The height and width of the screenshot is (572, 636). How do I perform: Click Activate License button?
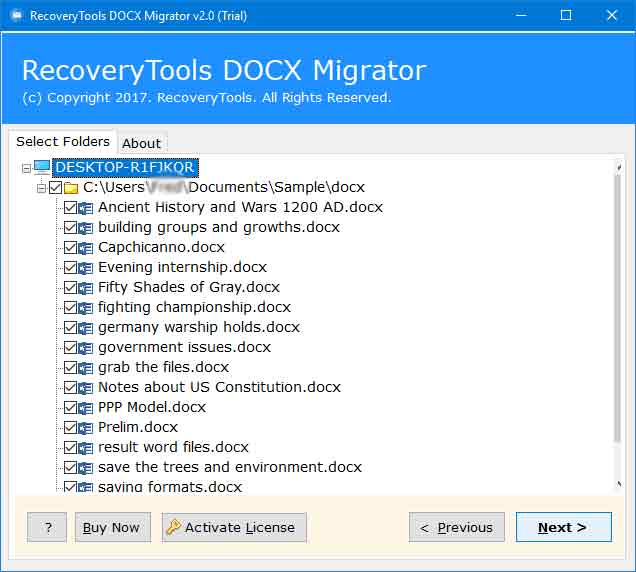coord(234,527)
